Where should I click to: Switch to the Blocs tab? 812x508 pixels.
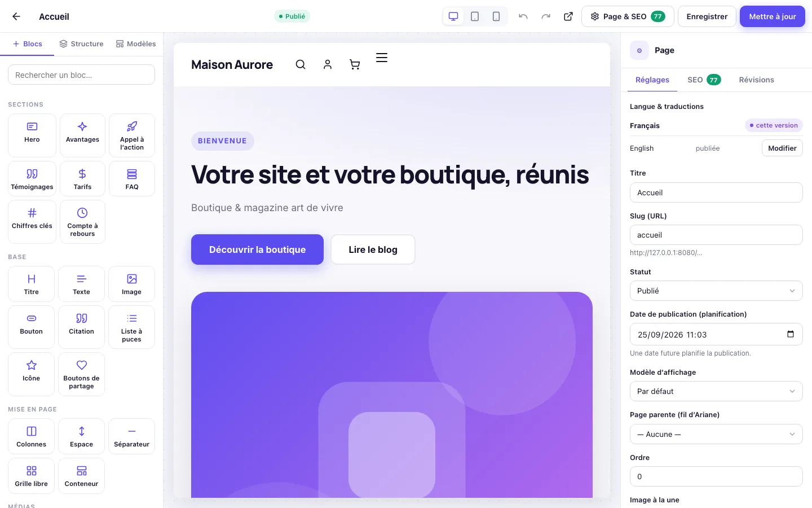click(x=27, y=44)
